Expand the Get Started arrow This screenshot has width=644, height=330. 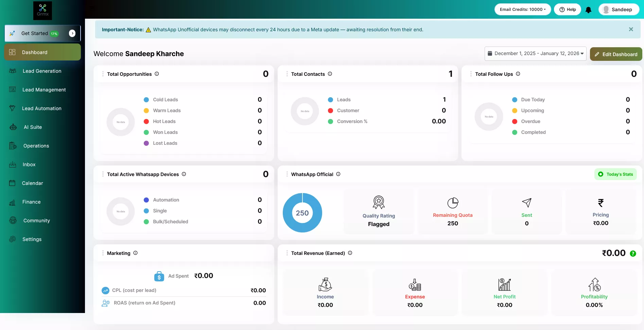click(x=72, y=33)
